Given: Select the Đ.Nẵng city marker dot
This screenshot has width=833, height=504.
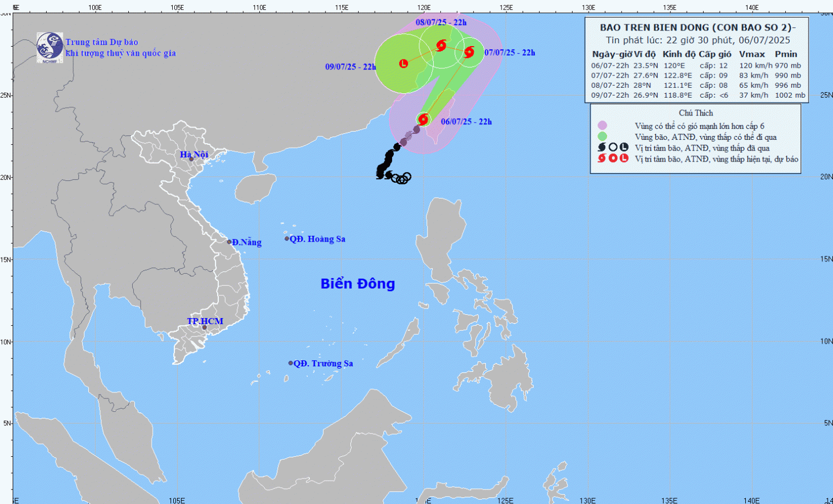Looking at the screenshot, I should click(x=229, y=242).
